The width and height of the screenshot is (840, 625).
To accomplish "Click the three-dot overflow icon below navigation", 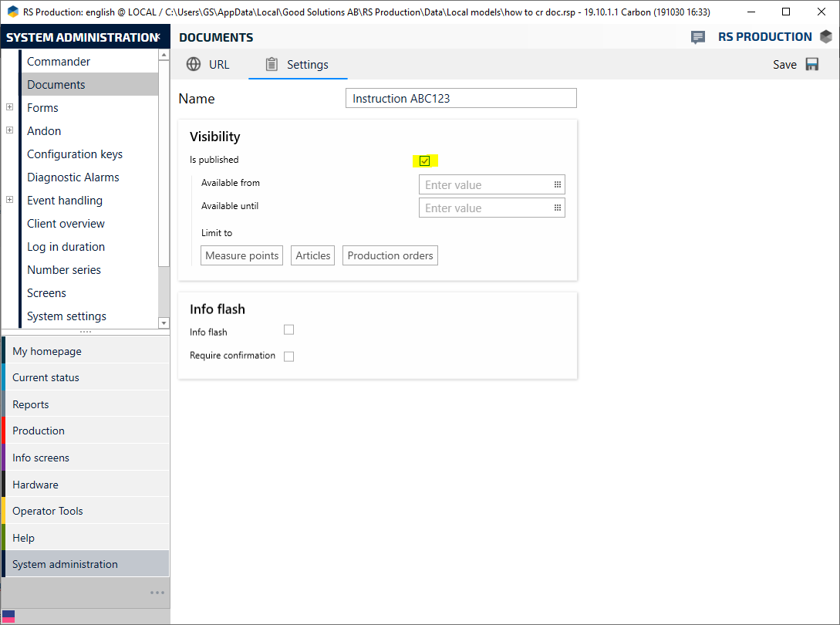I will tap(157, 593).
